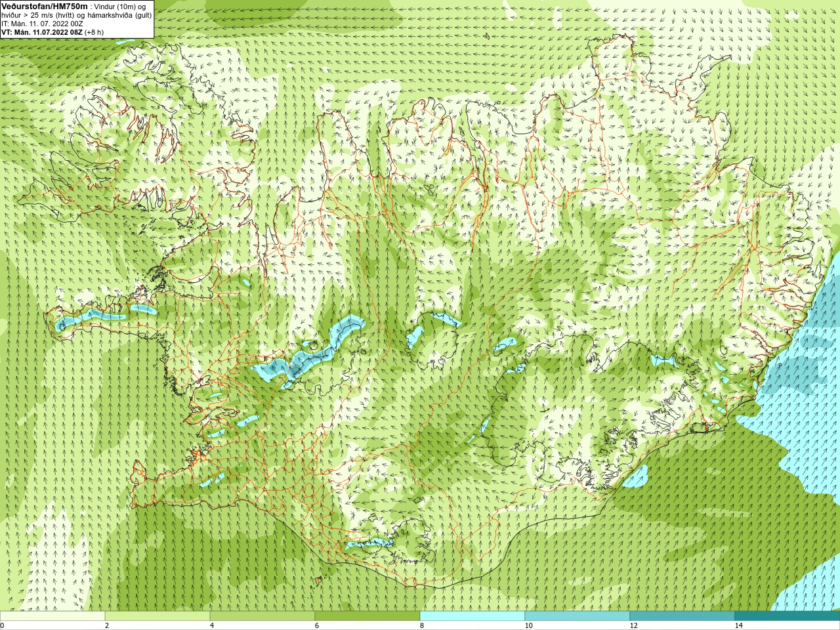Click the '10' tick label on the scale
The image size is (840, 630).
pos(528,625)
